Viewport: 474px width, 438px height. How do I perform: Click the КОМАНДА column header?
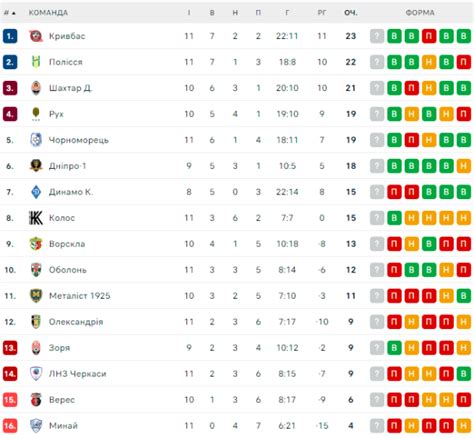click(x=48, y=13)
